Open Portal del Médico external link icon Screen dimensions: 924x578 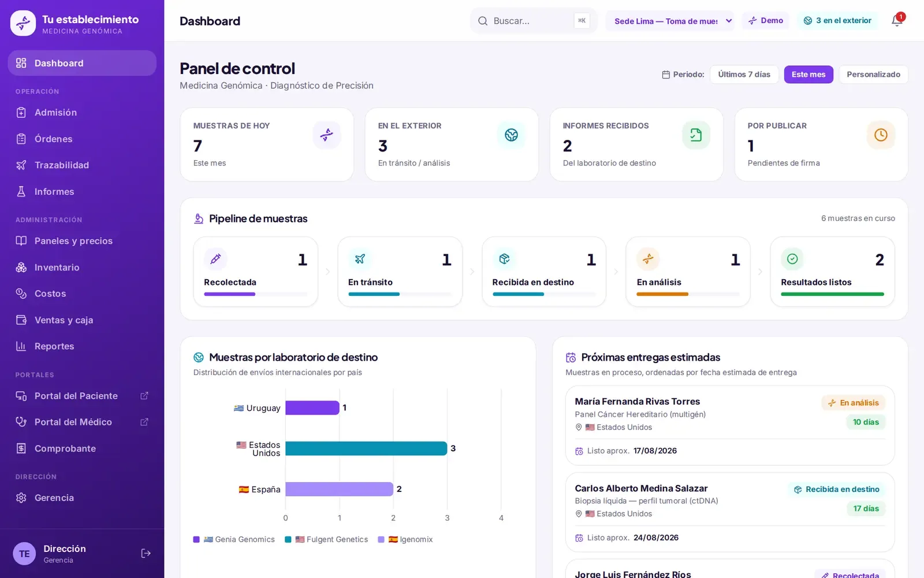pos(144,422)
